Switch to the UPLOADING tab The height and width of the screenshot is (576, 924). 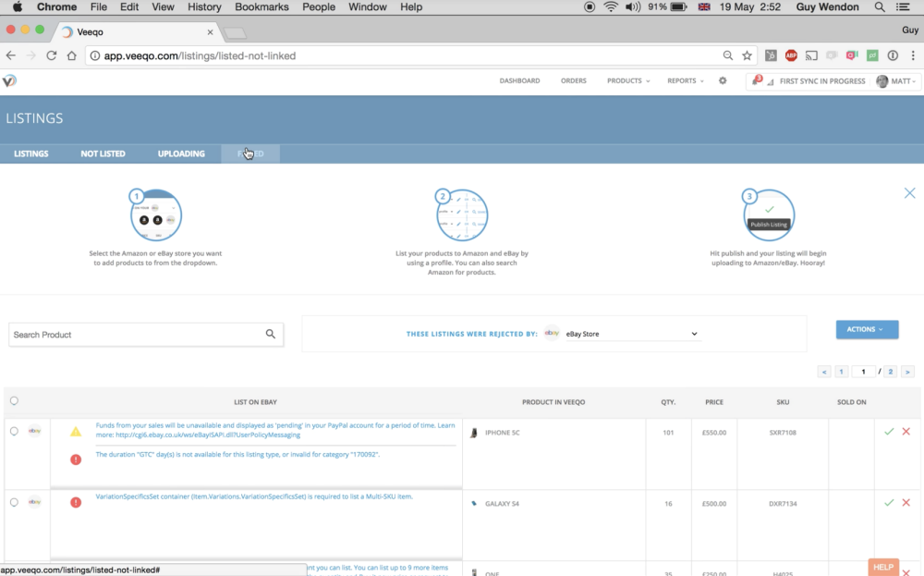(x=181, y=153)
